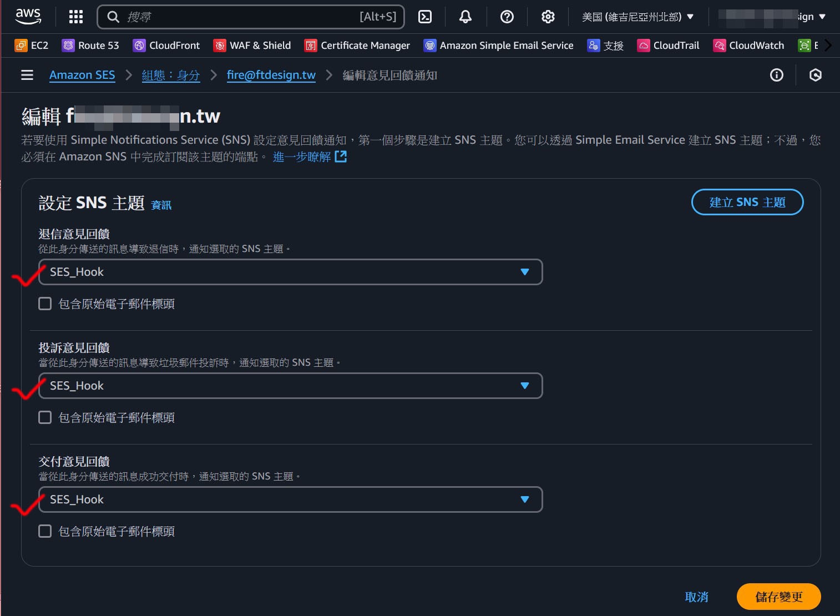Viewport: 840px width, 616px height.
Task: Enable original headers for 投訴意見回饋
Action: (45, 417)
